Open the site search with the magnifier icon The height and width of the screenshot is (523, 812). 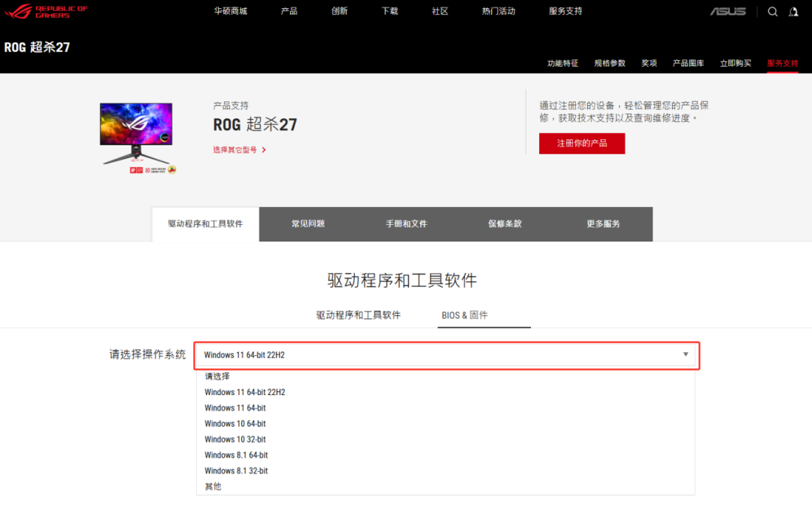pos(772,11)
